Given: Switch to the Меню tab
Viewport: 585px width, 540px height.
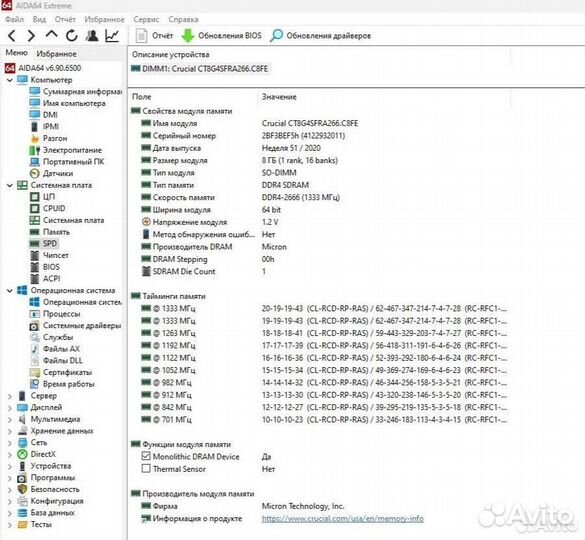Looking at the screenshot, I should 16,53.
